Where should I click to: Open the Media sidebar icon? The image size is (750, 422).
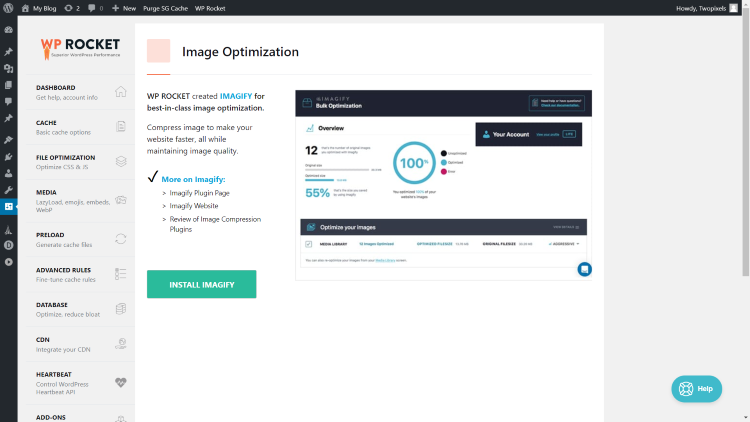click(9, 68)
